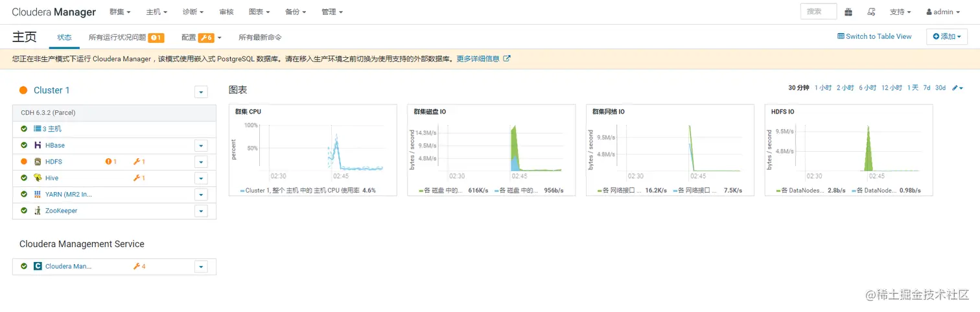Click green health checkmark for Cloudera Management

click(24, 266)
